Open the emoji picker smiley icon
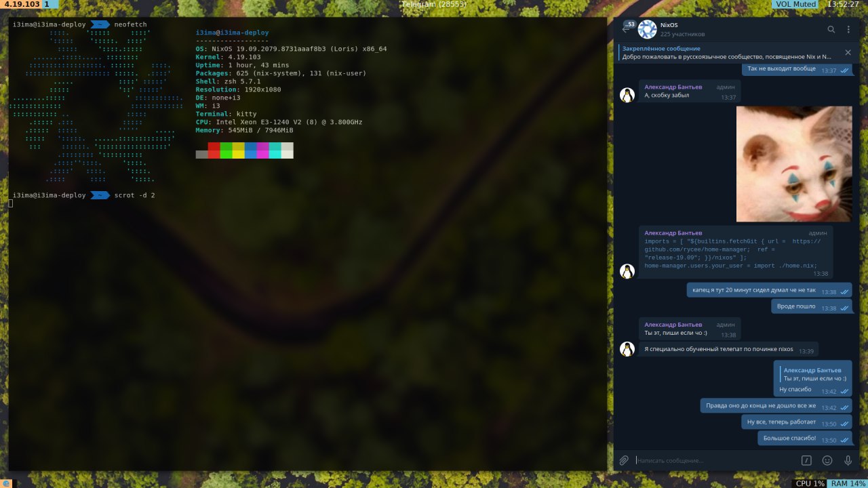This screenshot has height=488, width=868. (x=827, y=460)
